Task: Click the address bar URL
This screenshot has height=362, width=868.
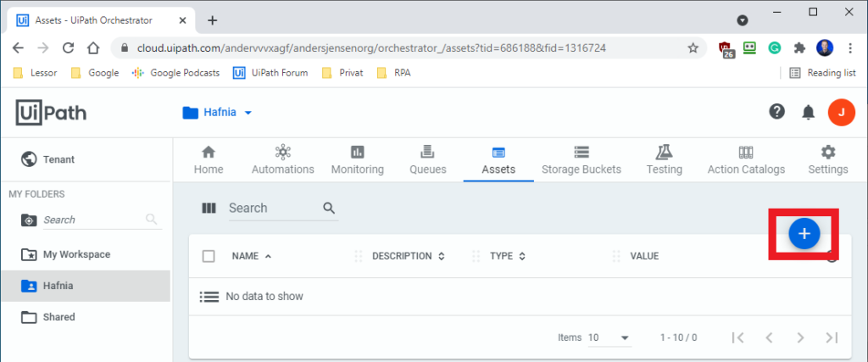Action: pos(371,48)
